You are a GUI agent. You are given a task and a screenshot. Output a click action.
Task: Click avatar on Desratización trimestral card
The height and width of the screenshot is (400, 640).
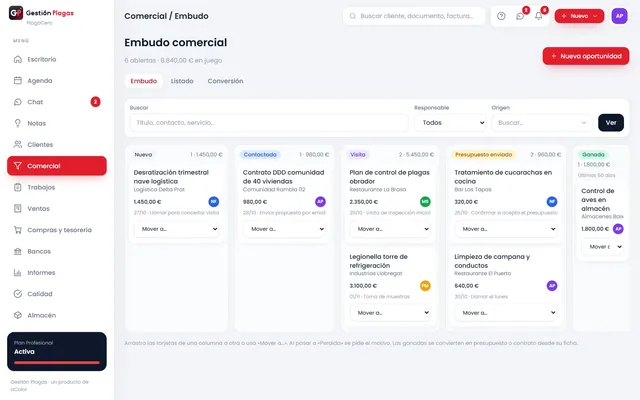(x=213, y=201)
